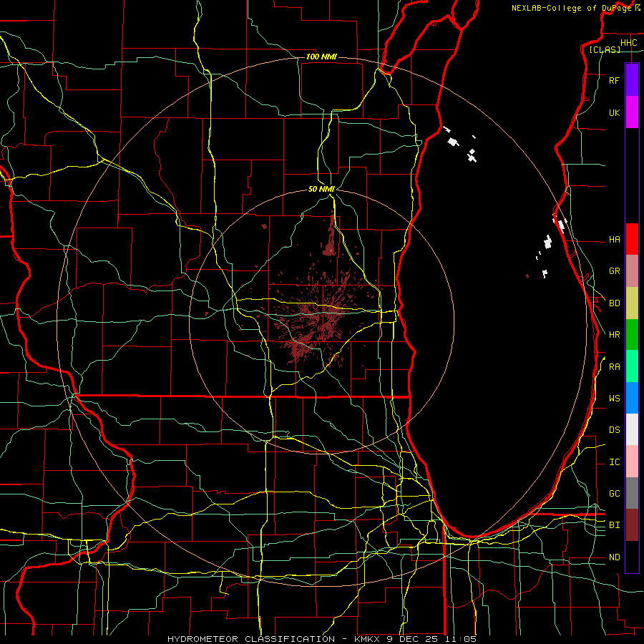Click the RA legend label

[614, 367]
